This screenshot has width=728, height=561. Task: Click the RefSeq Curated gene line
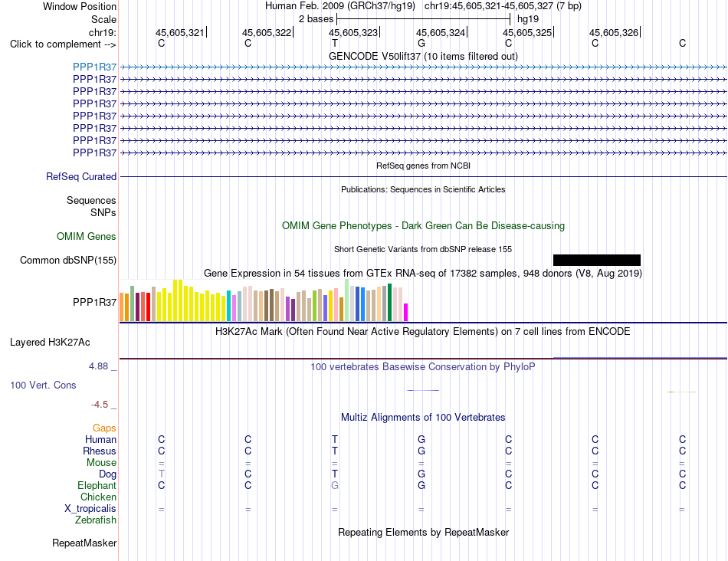point(424,176)
